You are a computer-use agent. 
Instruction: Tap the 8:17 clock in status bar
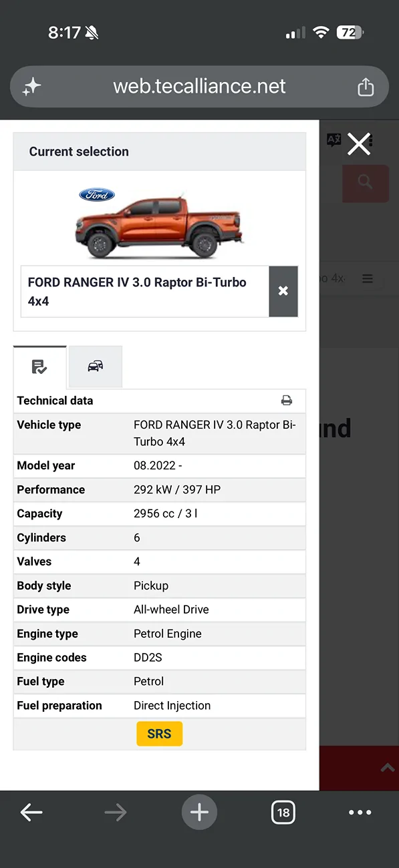[x=64, y=32]
